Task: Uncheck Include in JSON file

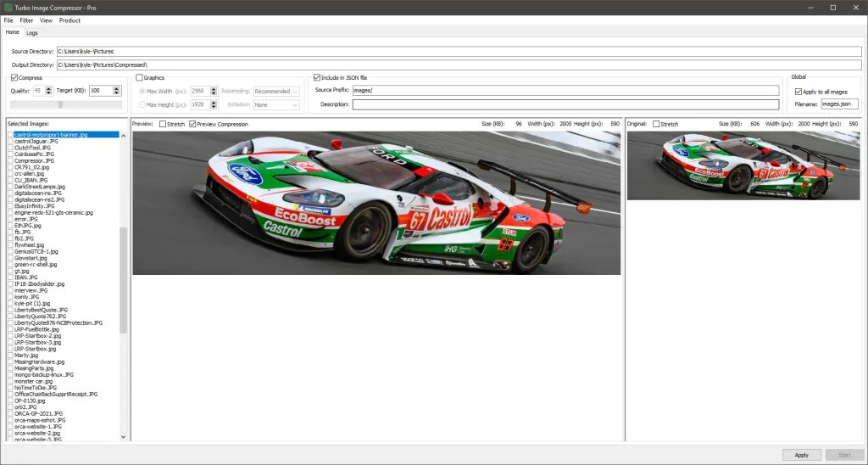Action: pos(317,77)
